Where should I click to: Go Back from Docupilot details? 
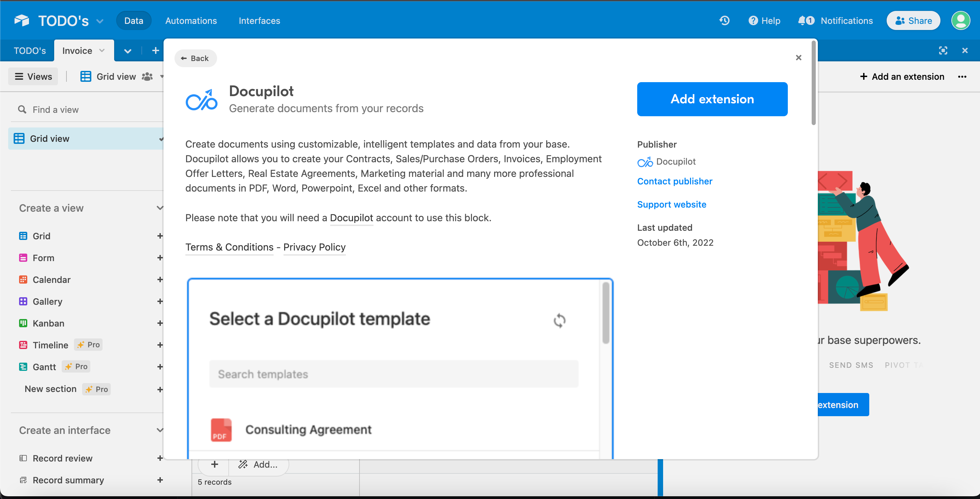(x=196, y=58)
